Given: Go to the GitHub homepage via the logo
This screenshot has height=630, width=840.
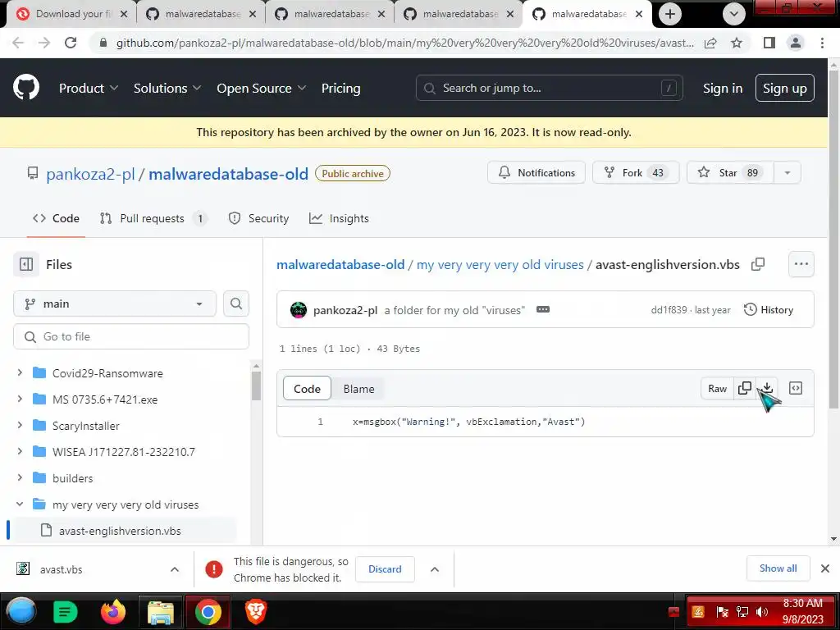Looking at the screenshot, I should (25, 88).
